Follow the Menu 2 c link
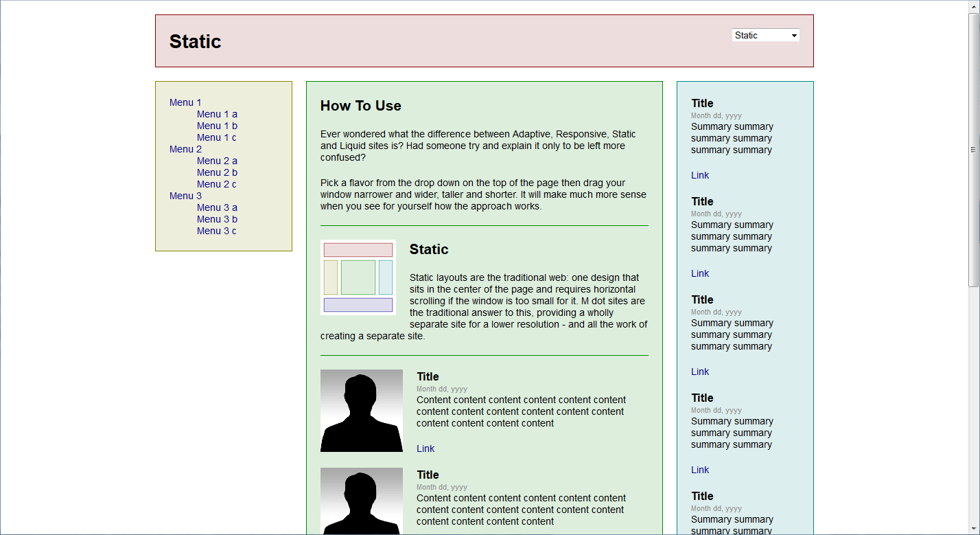This screenshot has height=535, width=980. [216, 184]
